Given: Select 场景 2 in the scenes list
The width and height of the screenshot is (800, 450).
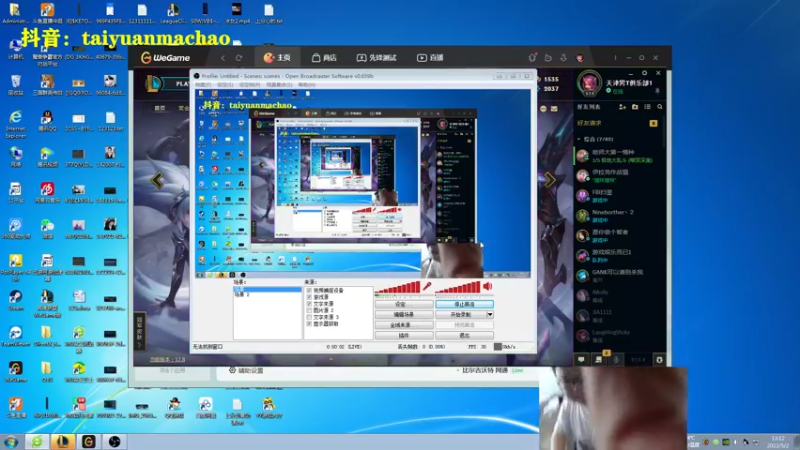Looking at the screenshot, I should (x=242, y=295).
